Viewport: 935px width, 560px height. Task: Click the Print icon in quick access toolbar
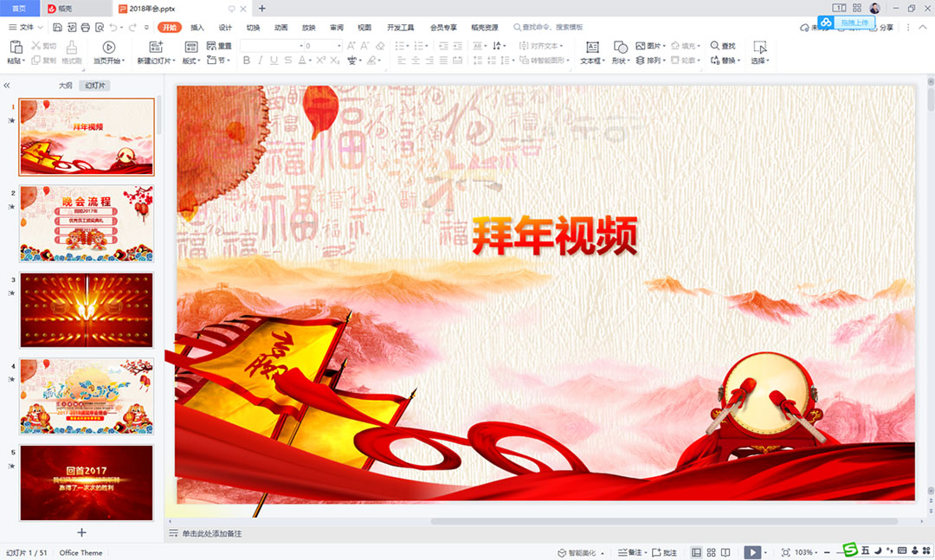[x=85, y=28]
